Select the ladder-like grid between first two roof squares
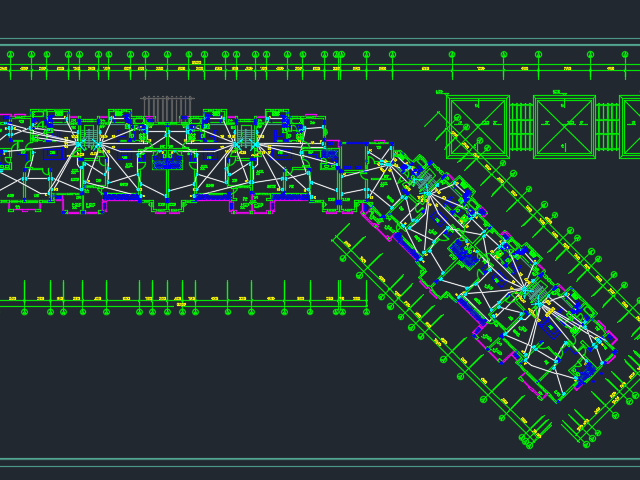Viewport: 640px width, 480px height. pyautogui.click(x=521, y=127)
